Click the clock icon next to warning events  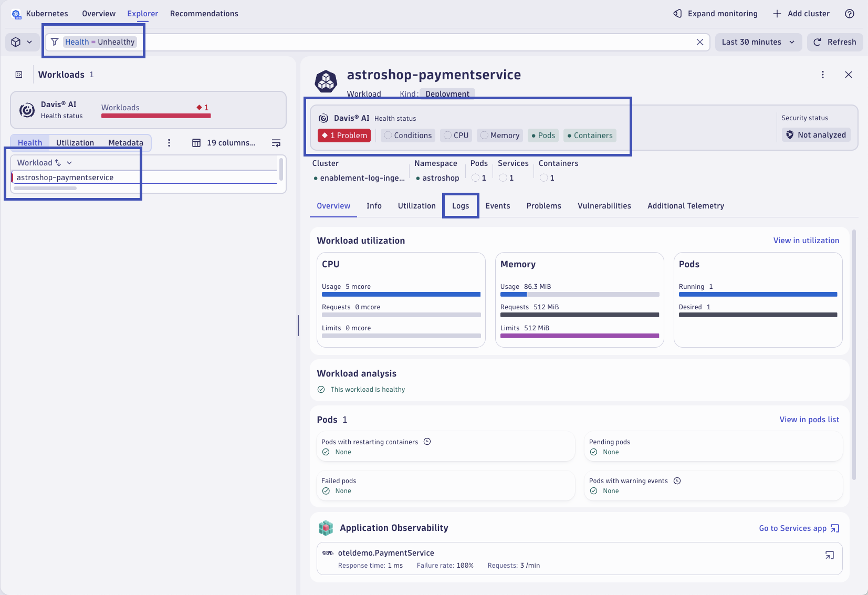pyautogui.click(x=677, y=481)
